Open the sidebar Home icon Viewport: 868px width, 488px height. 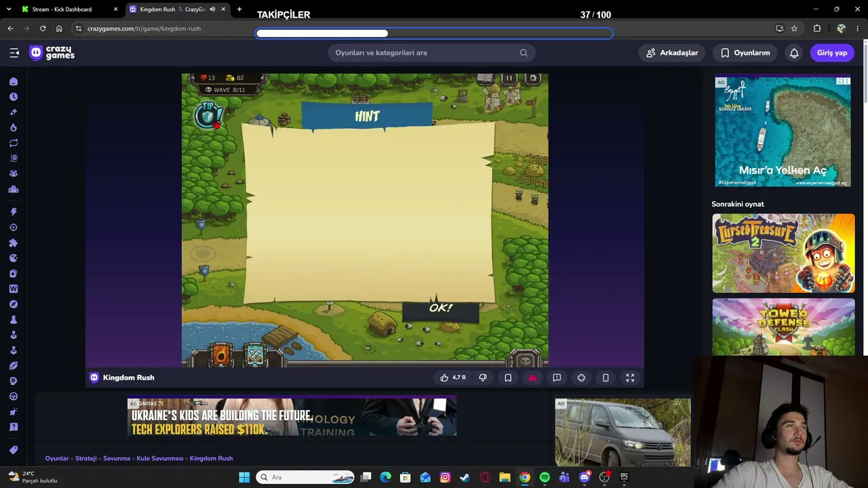14,81
